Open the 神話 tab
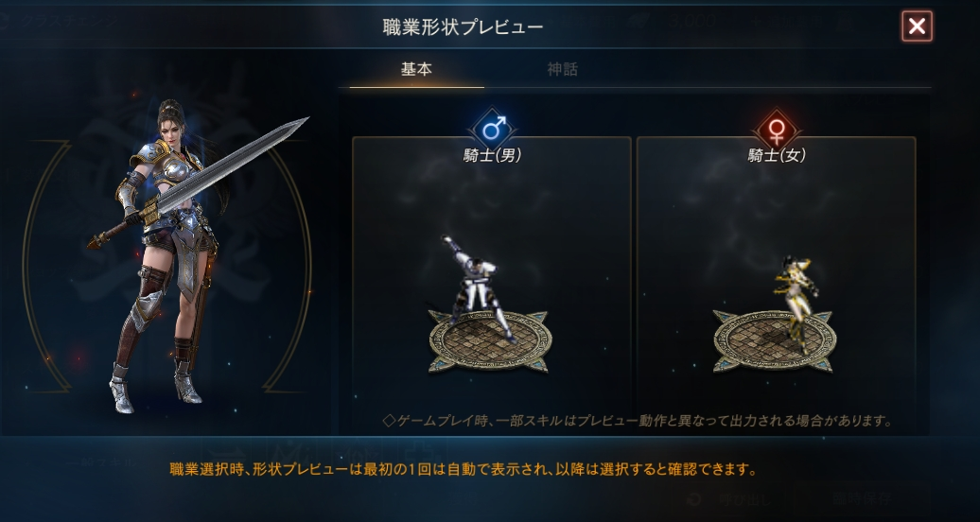Screen dimensions: 980x522 [563, 69]
